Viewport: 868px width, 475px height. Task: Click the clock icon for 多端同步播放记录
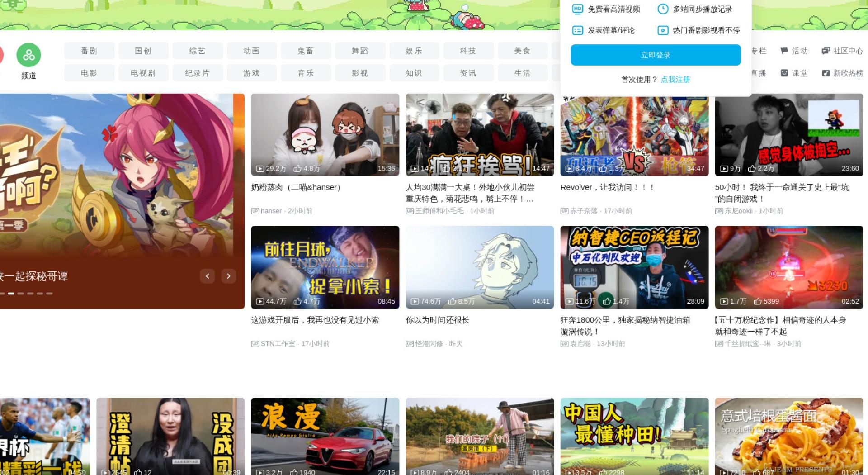[x=663, y=9]
